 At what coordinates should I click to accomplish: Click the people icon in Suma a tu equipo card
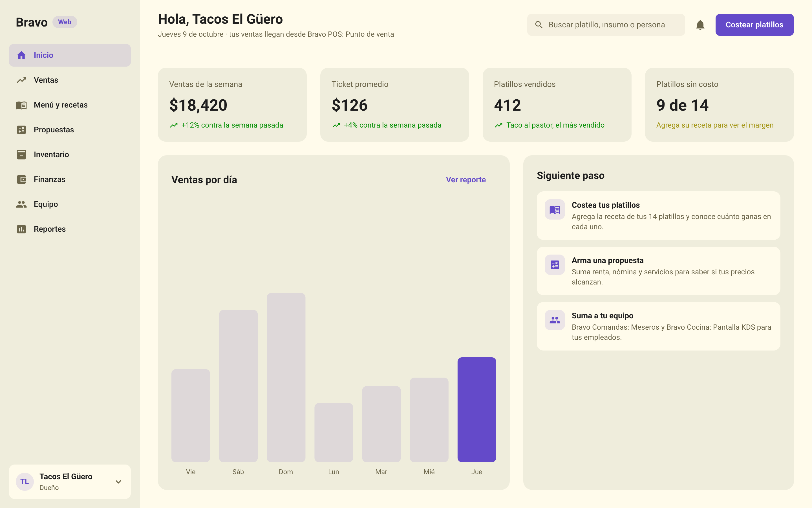point(555,320)
